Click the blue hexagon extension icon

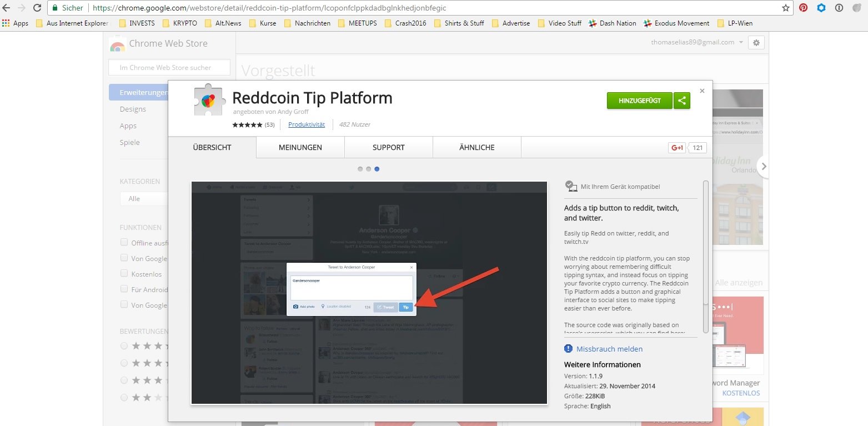(x=821, y=8)
